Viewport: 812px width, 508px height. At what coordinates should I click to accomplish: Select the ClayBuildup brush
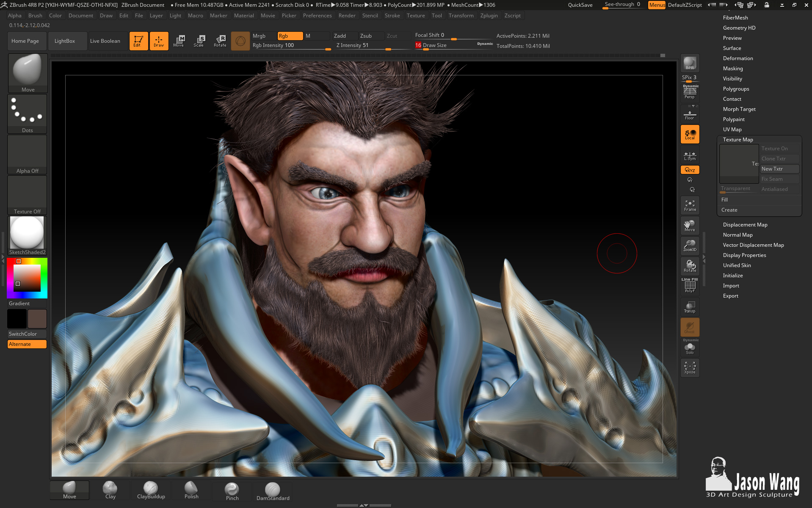coord(151,490)
